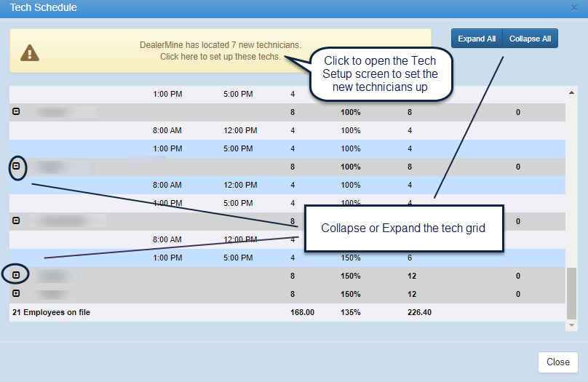Click the scrollbar down arrow
Viewport: 588px width, 382px height.
pyautogui.click(x=572, y=325)
